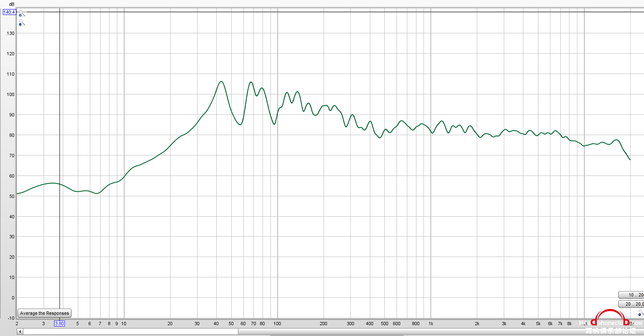Click the 1k label on frequency axis
This screenshot has height=336, width=644.
(x=431, y=324)
